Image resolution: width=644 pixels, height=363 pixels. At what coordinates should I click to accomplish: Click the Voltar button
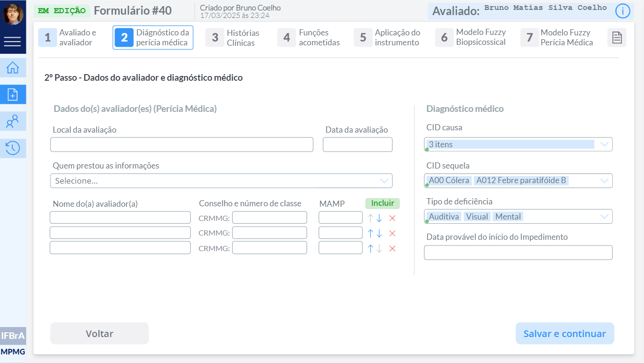click(100, 334)
